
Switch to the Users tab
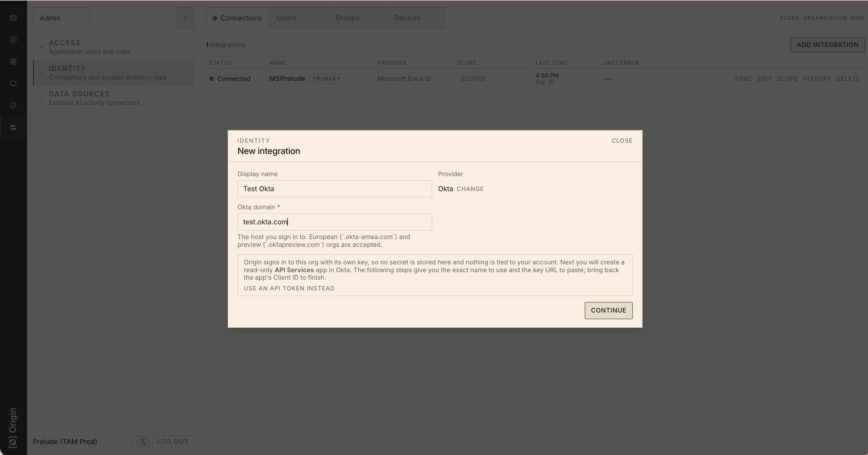(x=299, y=18)
